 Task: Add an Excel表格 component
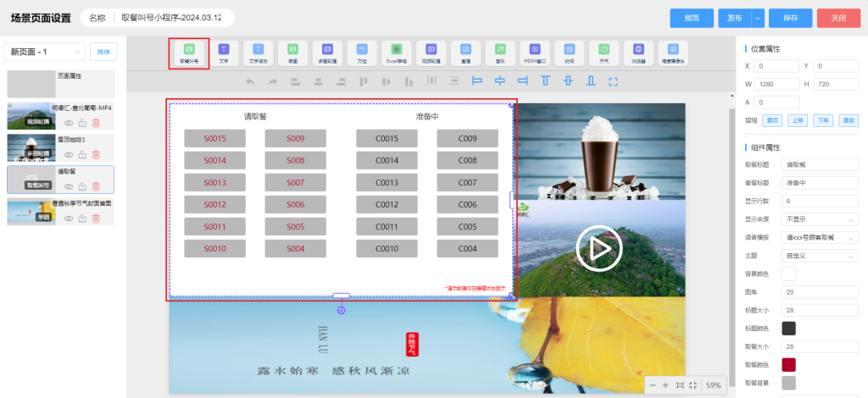click(x=397, y=53)
